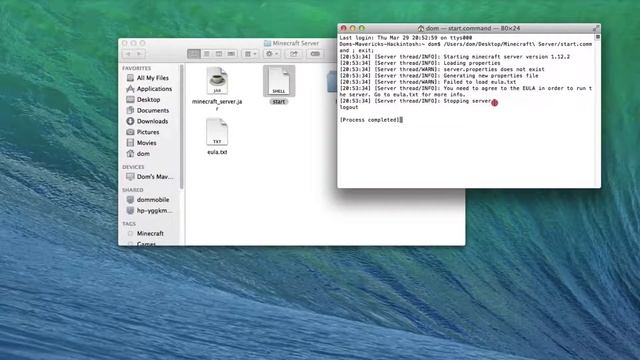Screen dimensions: 640x360
Task: Click the Minecraft Server title folder icon
Action: (x=267, y=43)
